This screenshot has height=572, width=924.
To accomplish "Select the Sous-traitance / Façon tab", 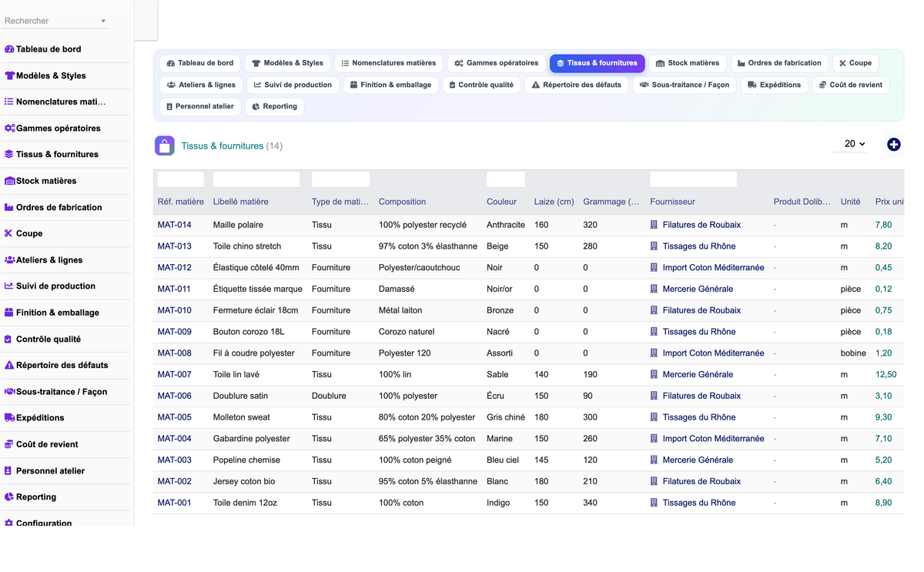I will 685,85.
